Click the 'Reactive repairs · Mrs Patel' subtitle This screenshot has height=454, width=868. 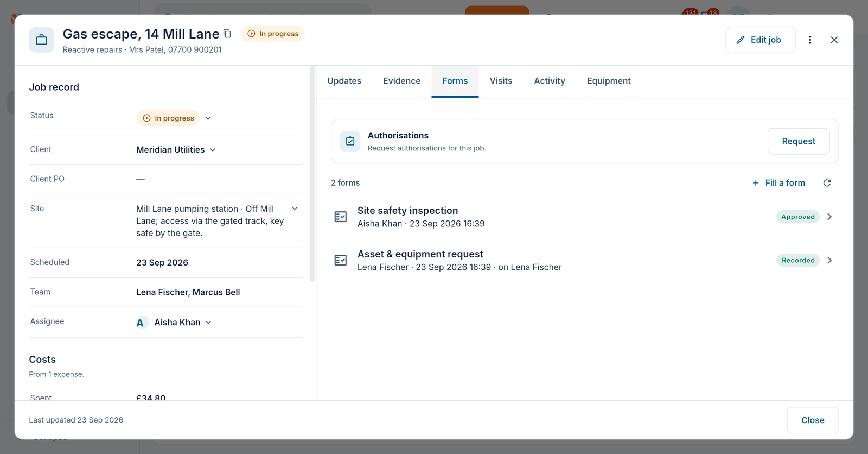coord(142,49)
